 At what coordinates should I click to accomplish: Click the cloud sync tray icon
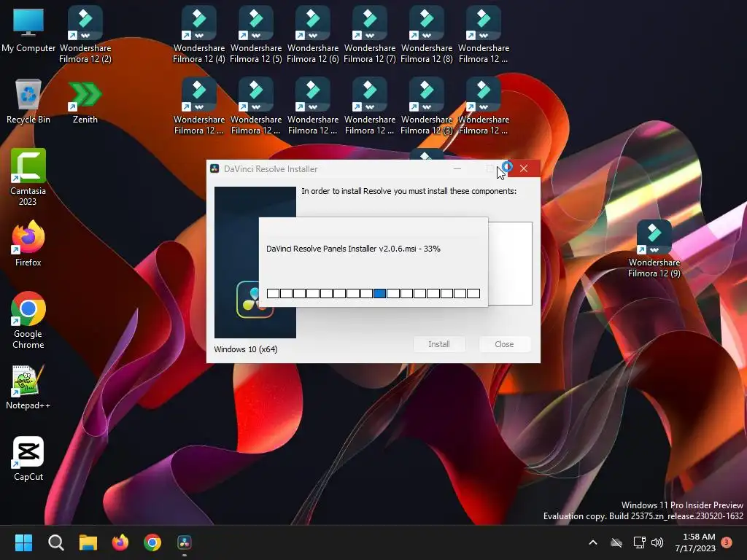pyautogui.click(x=616, y=542)
